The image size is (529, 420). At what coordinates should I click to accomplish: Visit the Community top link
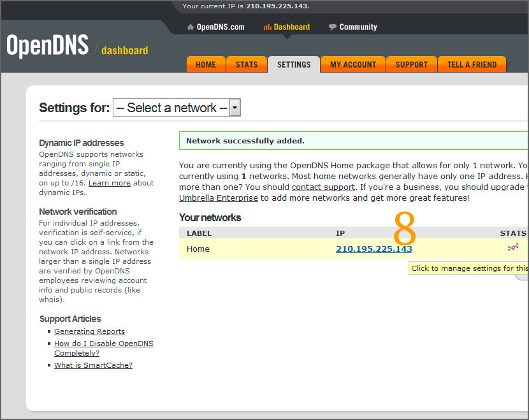358,27
